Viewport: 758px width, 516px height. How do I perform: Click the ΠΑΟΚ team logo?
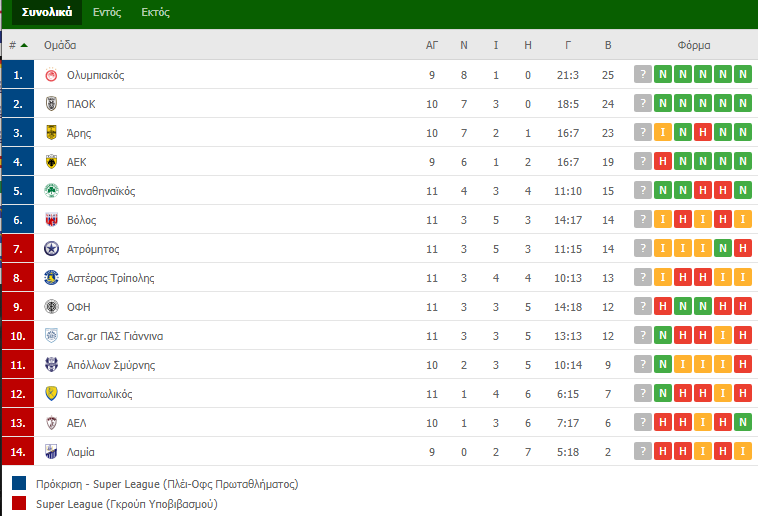[51, 103]
